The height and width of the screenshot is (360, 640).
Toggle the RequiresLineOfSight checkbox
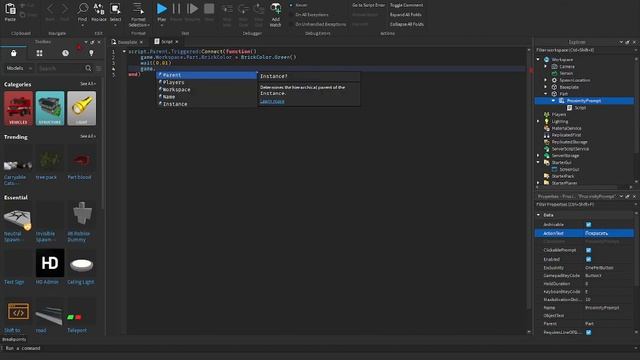tap(589, 333)
